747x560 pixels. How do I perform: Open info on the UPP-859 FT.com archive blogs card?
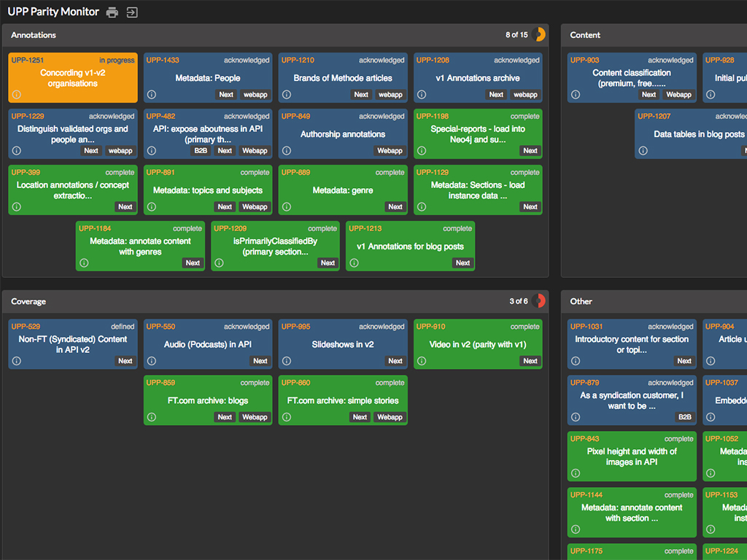click(150, 416)
